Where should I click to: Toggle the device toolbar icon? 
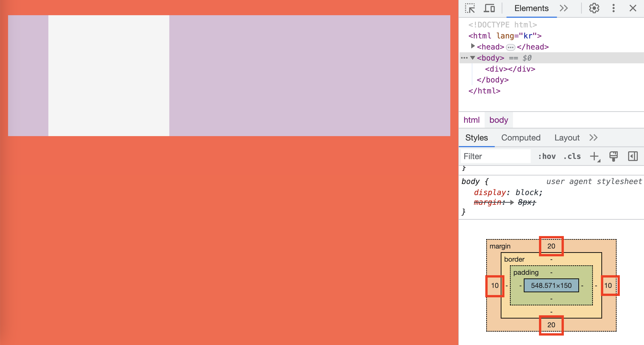tap(489, 9)
